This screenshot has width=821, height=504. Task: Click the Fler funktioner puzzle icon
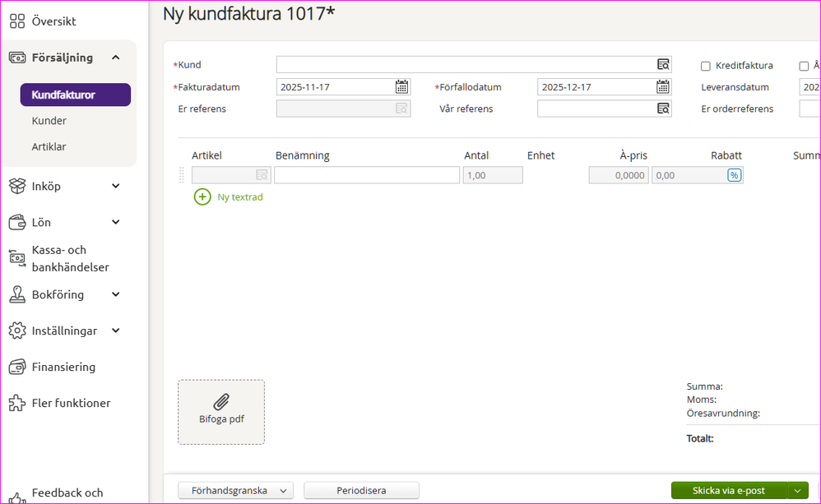tap(17, 403)
